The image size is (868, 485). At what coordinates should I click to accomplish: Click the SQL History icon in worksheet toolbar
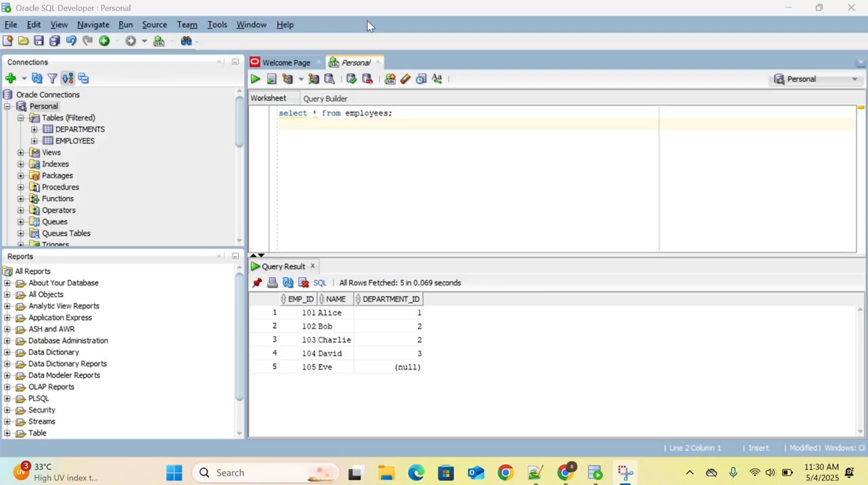pos(421,79)
